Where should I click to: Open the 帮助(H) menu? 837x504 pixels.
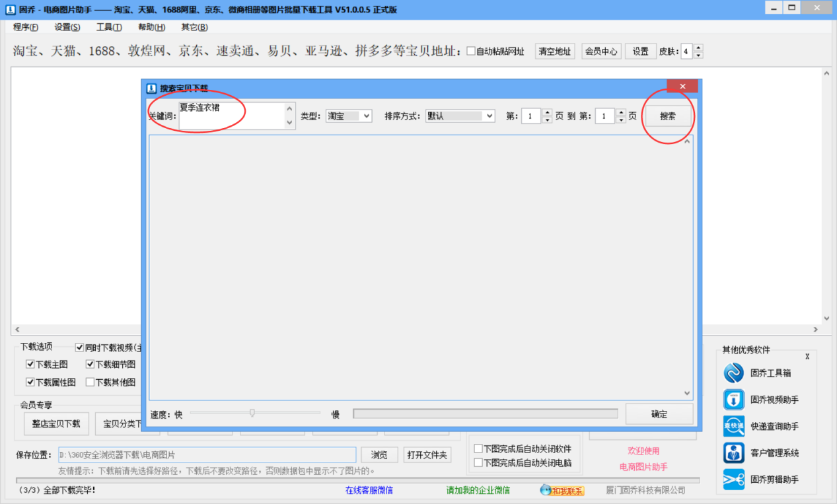pos(151,27)
